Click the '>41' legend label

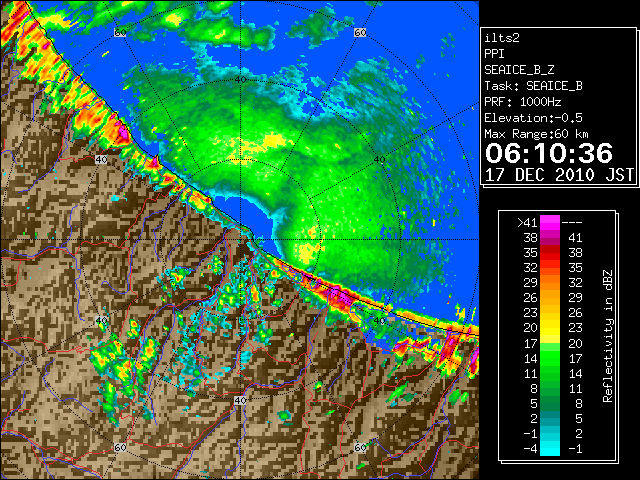point(527,222)
